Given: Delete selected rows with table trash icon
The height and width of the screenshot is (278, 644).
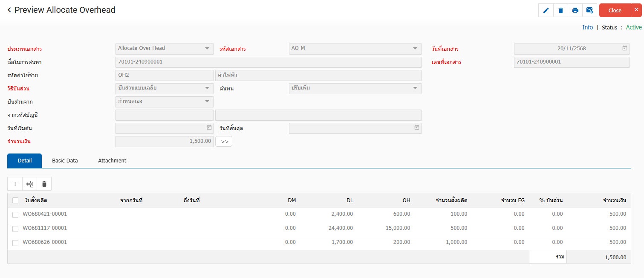Looking at the screenshot, I should click(44, 184).
